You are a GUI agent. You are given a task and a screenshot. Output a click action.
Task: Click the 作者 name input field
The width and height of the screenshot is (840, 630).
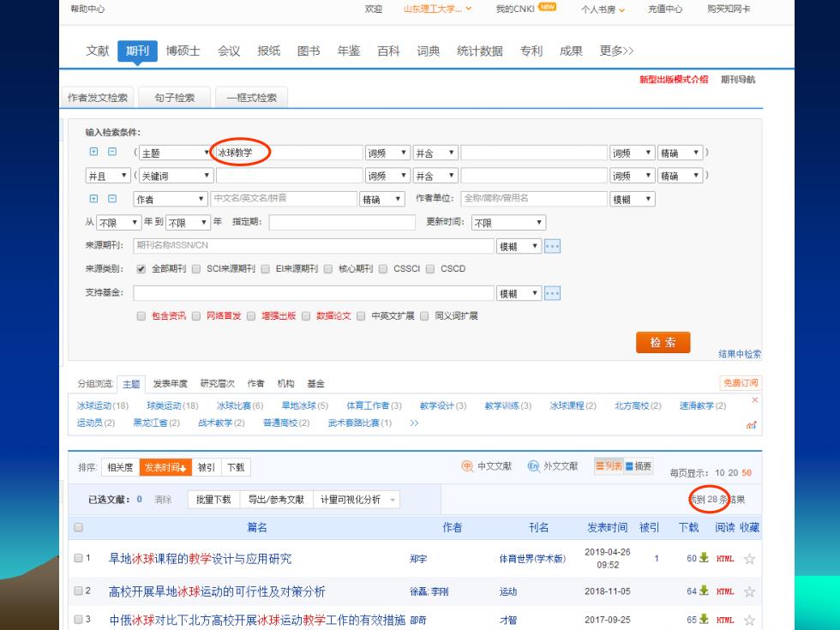tap(284, 199)
